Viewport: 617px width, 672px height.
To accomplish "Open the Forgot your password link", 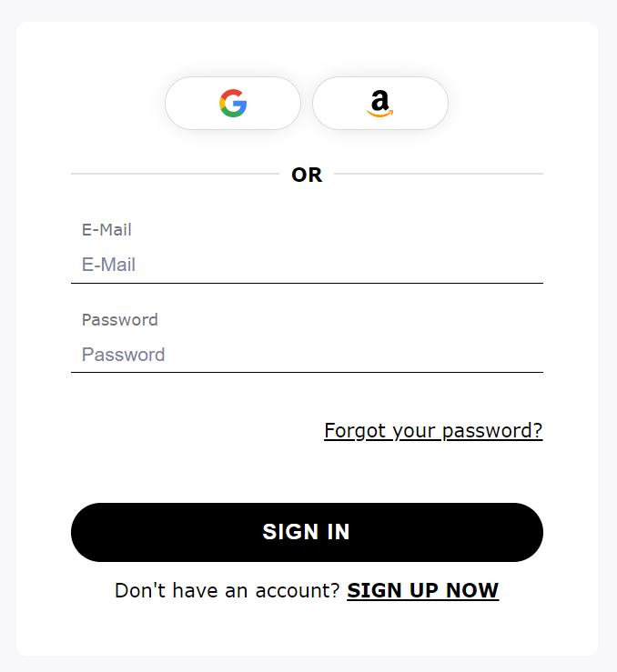I will click(x=433, y=431).
